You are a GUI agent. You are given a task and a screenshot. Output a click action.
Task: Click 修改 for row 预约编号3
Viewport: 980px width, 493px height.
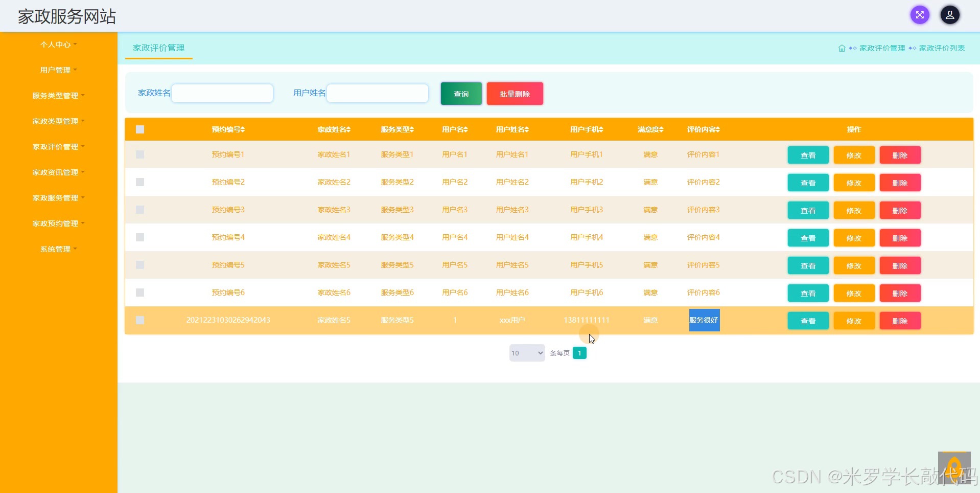[x=854, y=210]
